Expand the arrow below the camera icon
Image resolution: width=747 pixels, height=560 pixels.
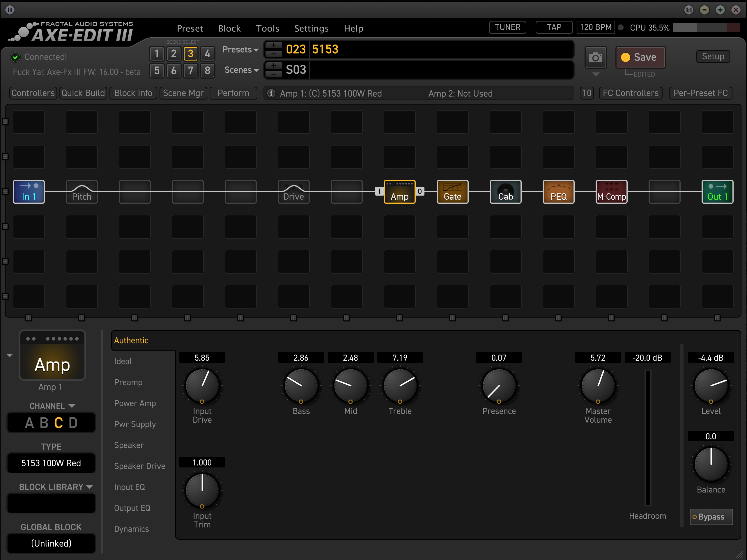coord(596,74)
